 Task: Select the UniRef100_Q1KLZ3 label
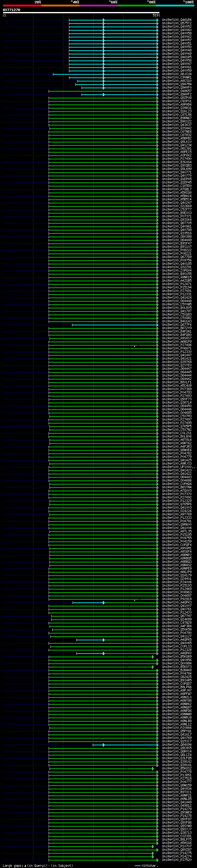pos(177,111)
